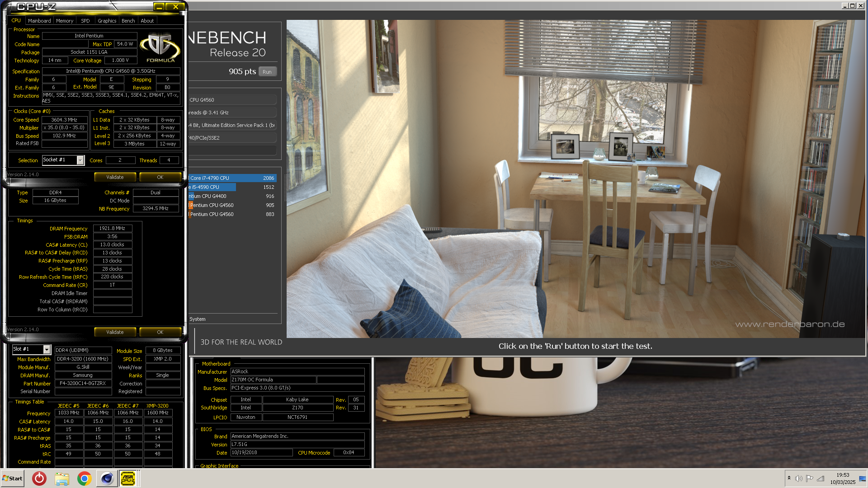Screen dimensions: 868x488
Task: Click the DRAM Frequency value 1921.8 MHz
Action: coord(112,229)
